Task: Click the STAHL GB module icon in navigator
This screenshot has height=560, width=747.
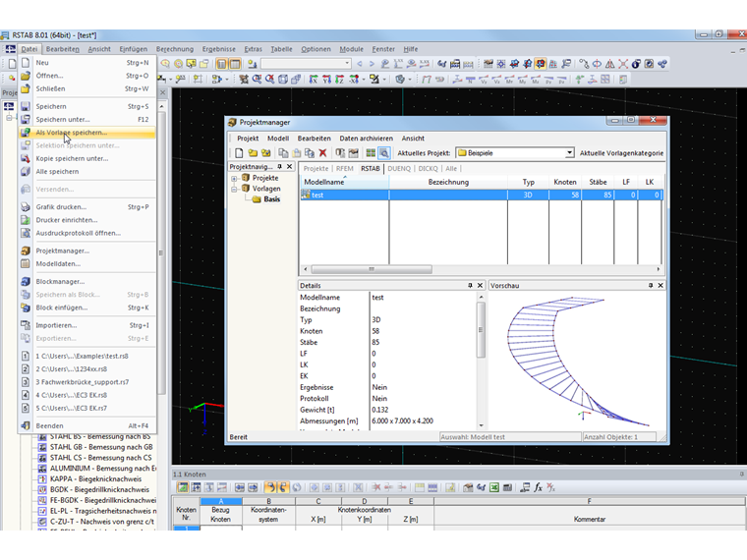Action: click(42, 447)
